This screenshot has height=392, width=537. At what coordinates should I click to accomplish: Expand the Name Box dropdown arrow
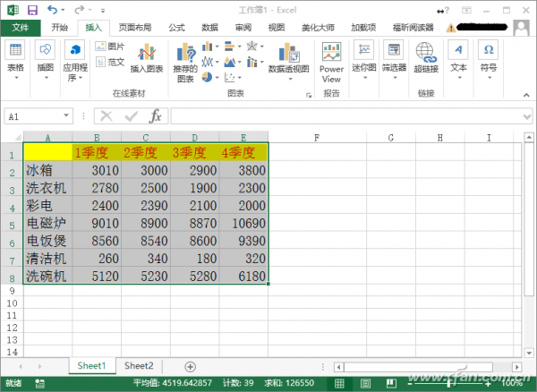(x=66, y=115)
